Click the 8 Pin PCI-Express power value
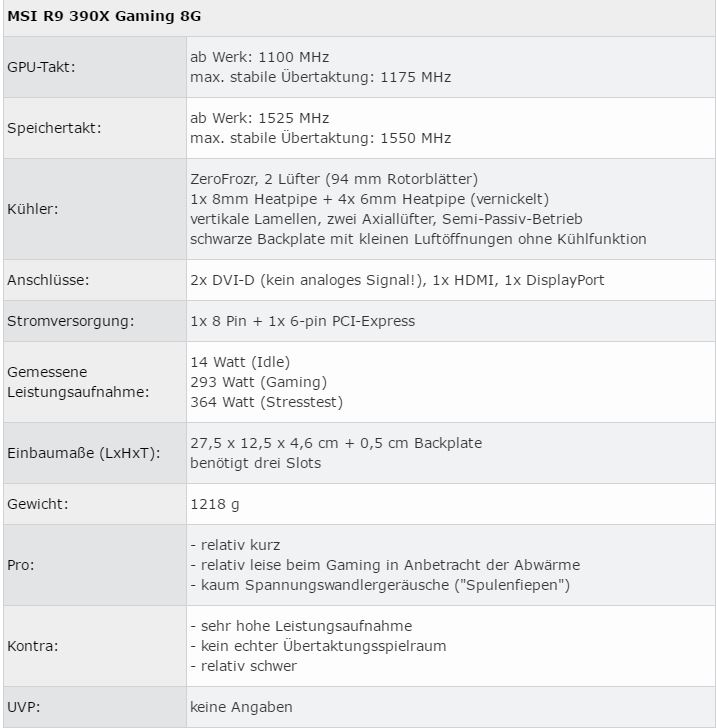The width and height of the screenshot is (716, 728). click(303, 321)
